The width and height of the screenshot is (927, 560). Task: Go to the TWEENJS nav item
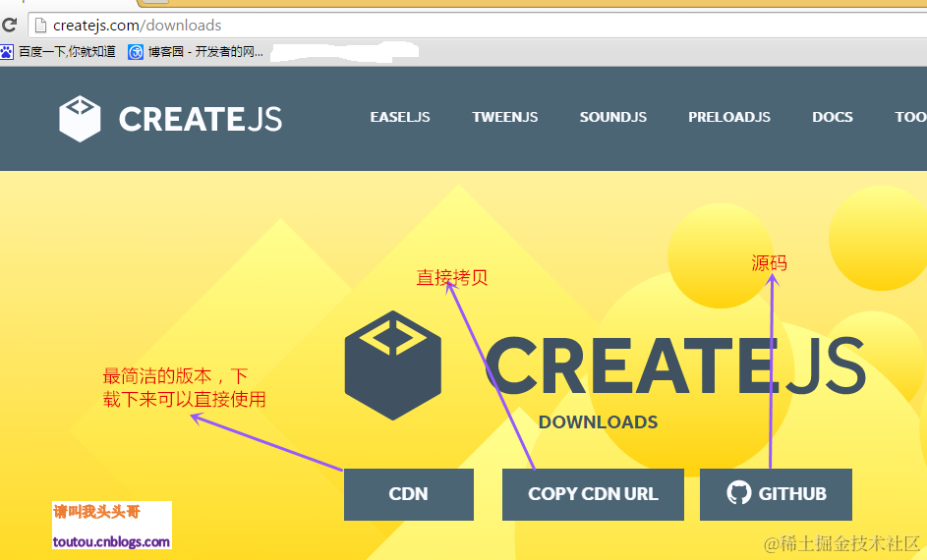pyautogui.click(x=505, y=117)
